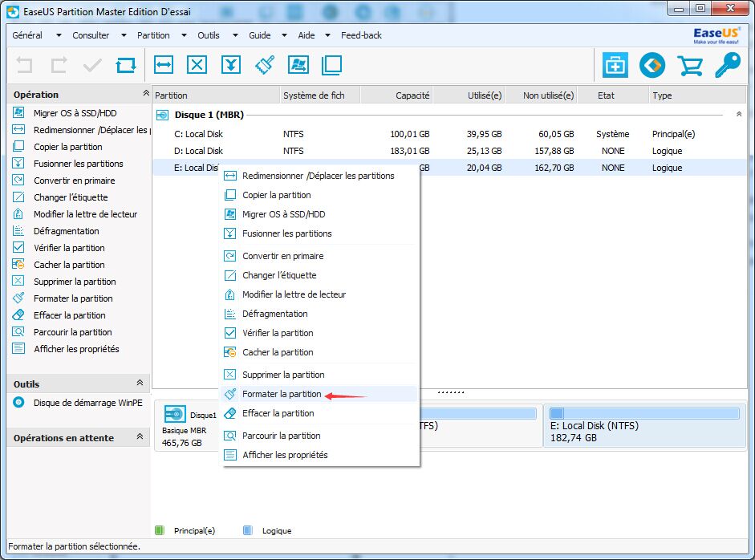755x560 pixels.
Task: Click the Supprimer la partition toolbar icon
Action: [x=197, y=65]
